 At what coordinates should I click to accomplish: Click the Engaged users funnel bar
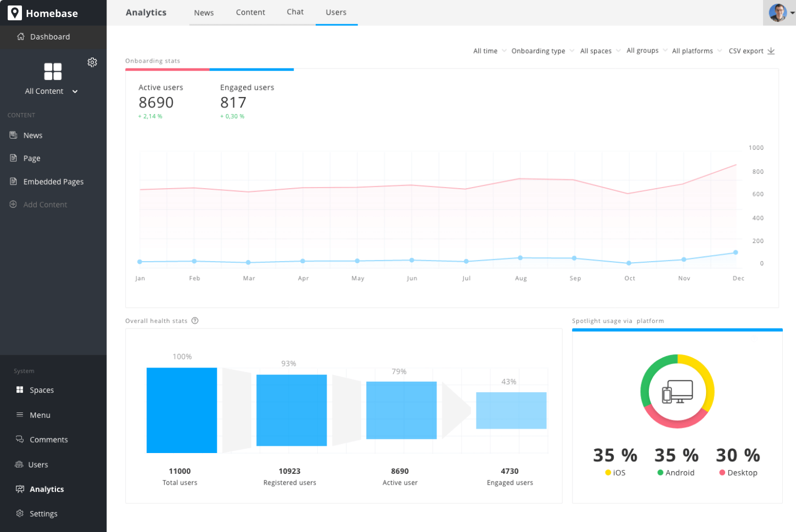511,410
